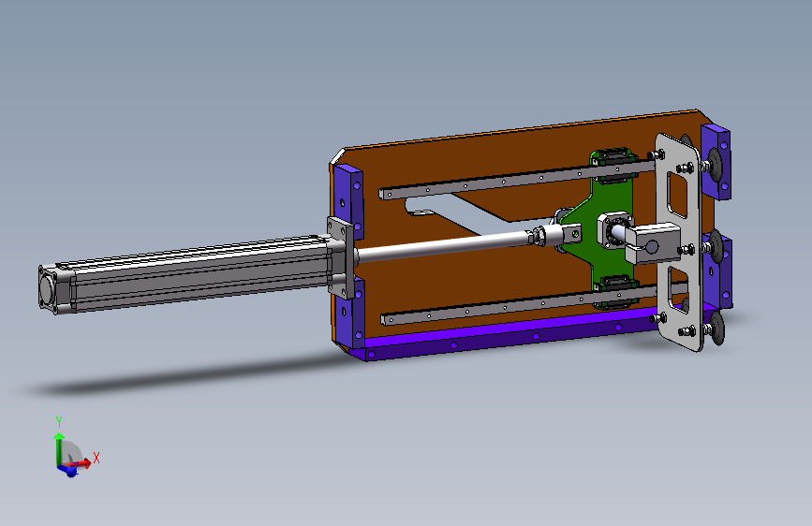Select the long gray pneumatic cylinder body

click(202, 273)
